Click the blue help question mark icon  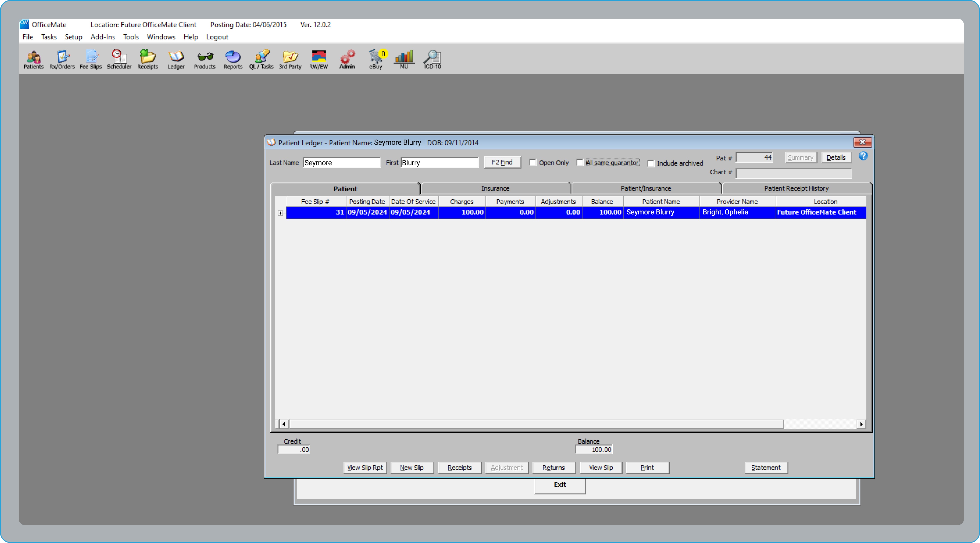click(863, 156)
